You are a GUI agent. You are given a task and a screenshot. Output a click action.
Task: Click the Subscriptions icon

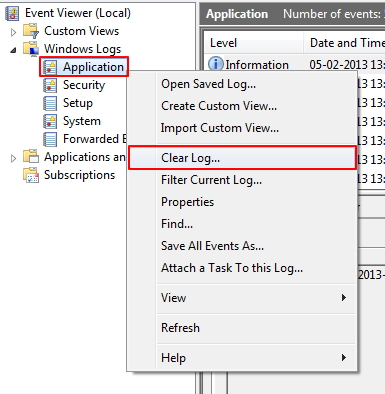[x=31, y=175]
